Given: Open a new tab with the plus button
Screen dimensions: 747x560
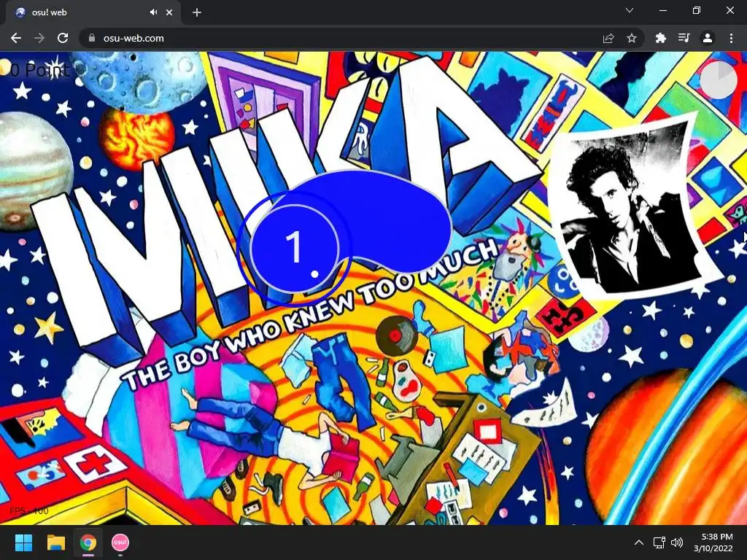Looking at the screenshot, I should click(x=197, y=12).
